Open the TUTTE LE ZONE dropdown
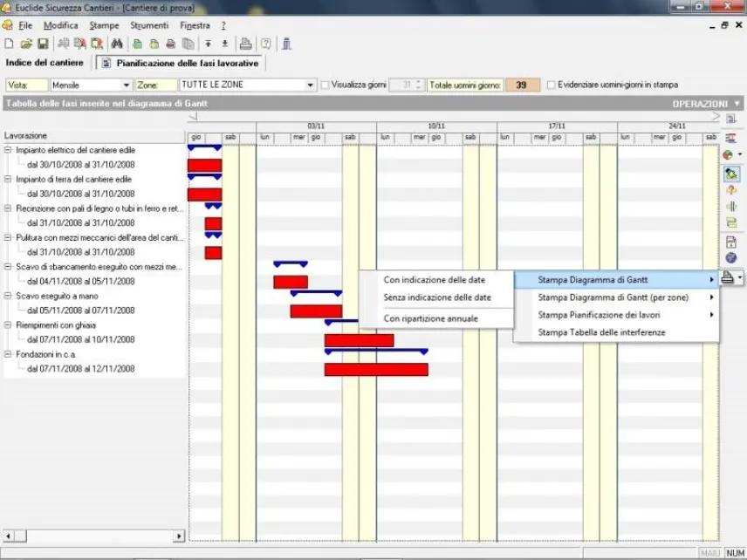 tap(310, 85)
